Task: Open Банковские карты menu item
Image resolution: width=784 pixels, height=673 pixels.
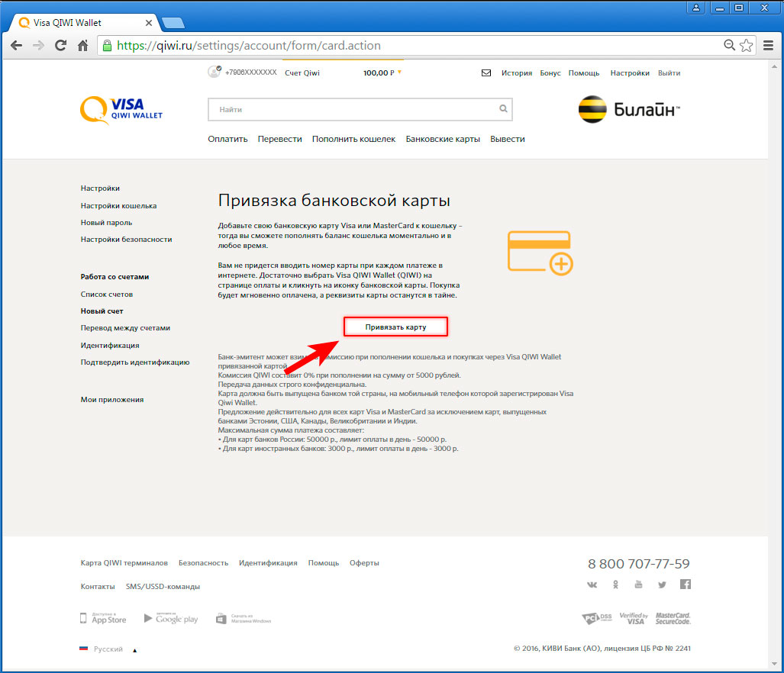Action: point(443,139)
